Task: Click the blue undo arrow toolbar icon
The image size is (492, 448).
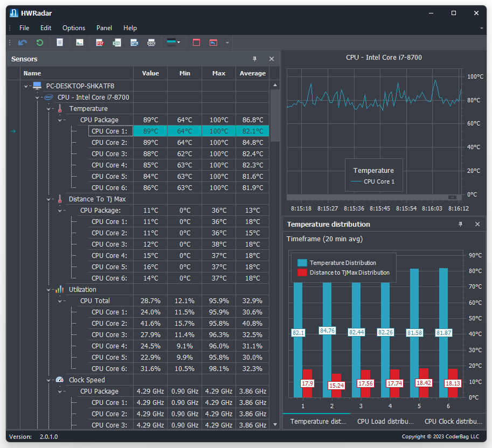Action: point(23,43)
